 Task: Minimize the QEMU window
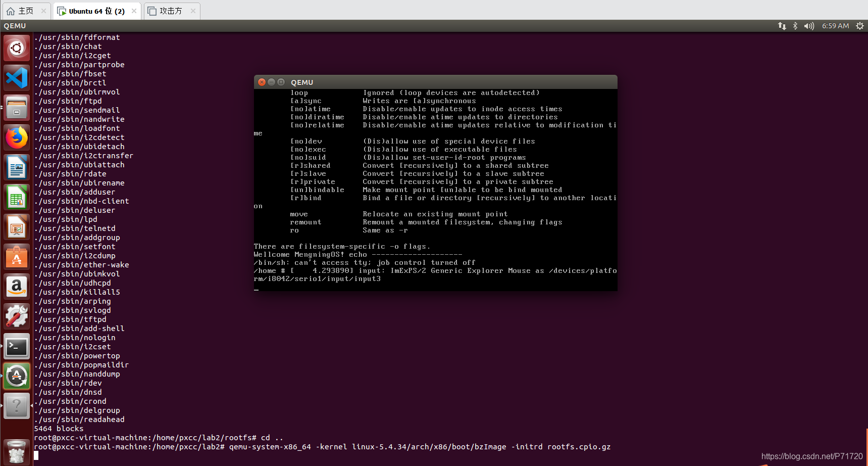(x=271, y=82)
